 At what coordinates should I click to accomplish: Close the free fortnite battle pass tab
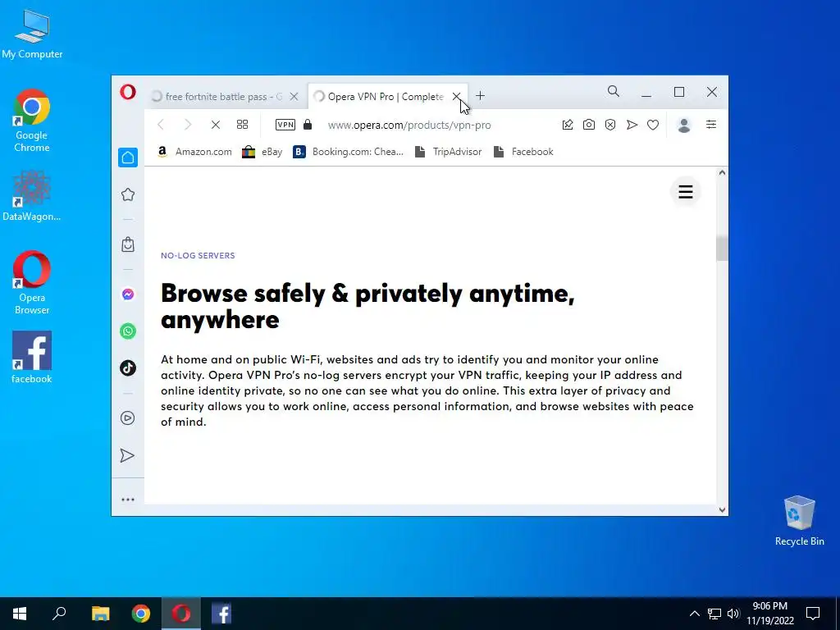(x=294, y=97)
